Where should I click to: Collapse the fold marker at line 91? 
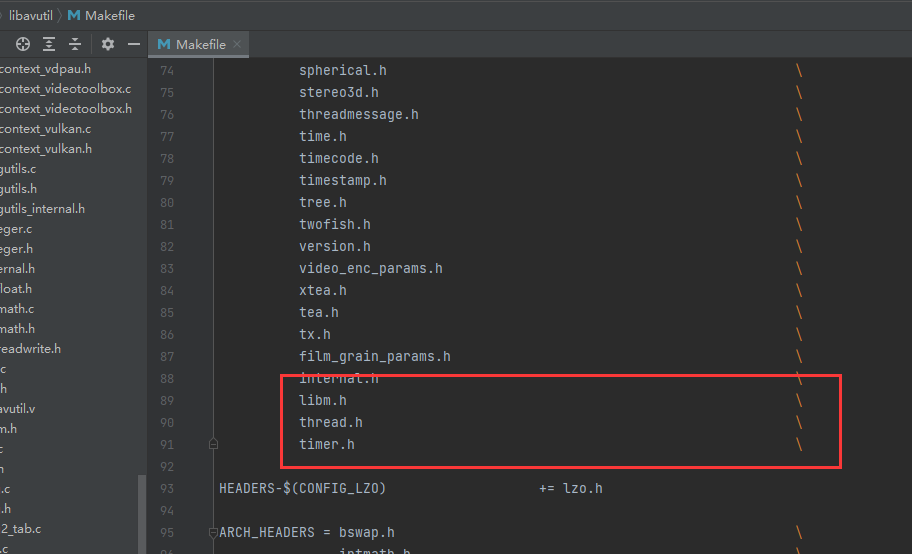213,444
